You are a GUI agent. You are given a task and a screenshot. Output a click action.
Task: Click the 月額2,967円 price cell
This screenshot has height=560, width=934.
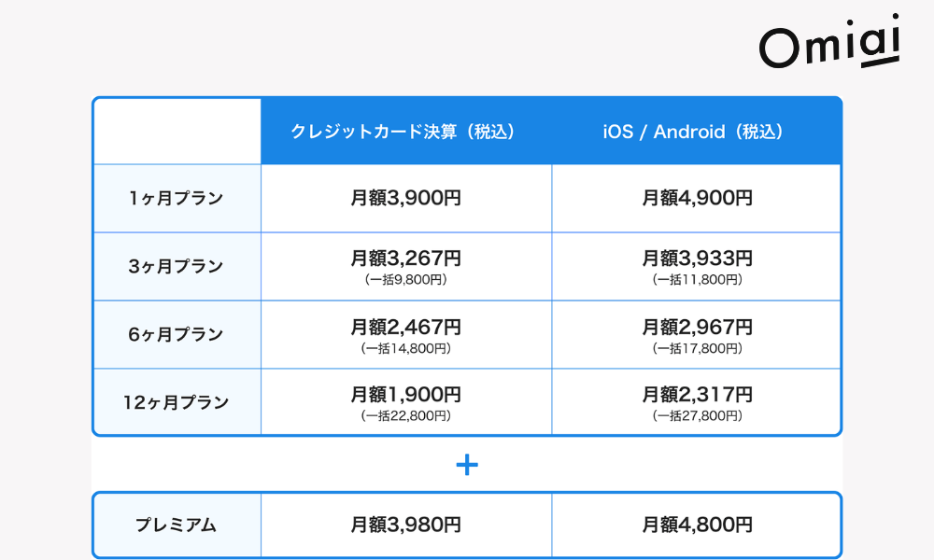(696, 328)
